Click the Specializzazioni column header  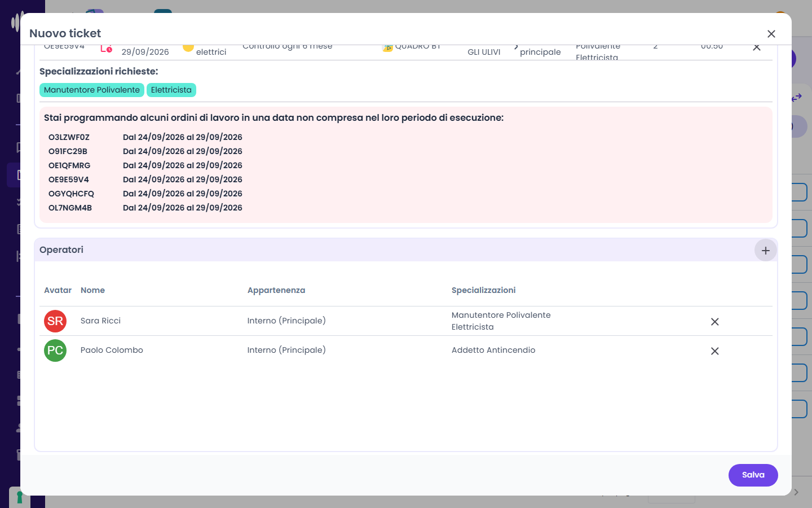pyautogui.click(x=484, y=290)
